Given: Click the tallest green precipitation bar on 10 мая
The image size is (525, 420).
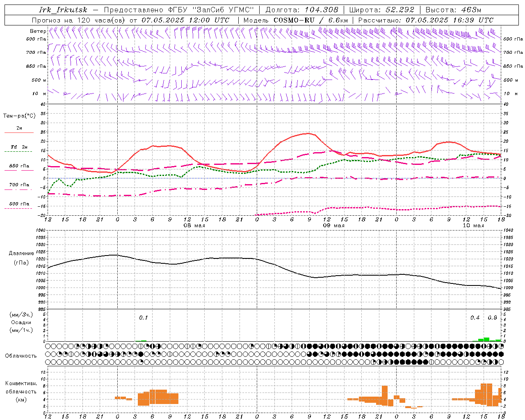Looking at the screenshot, I should pyautogui.click(x=486, y=339).
